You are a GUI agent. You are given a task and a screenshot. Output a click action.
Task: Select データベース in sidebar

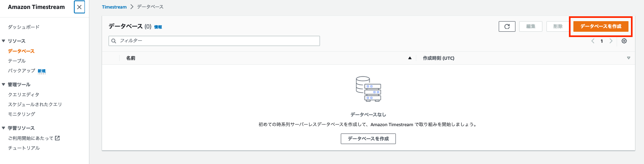(x=21, y=51)
